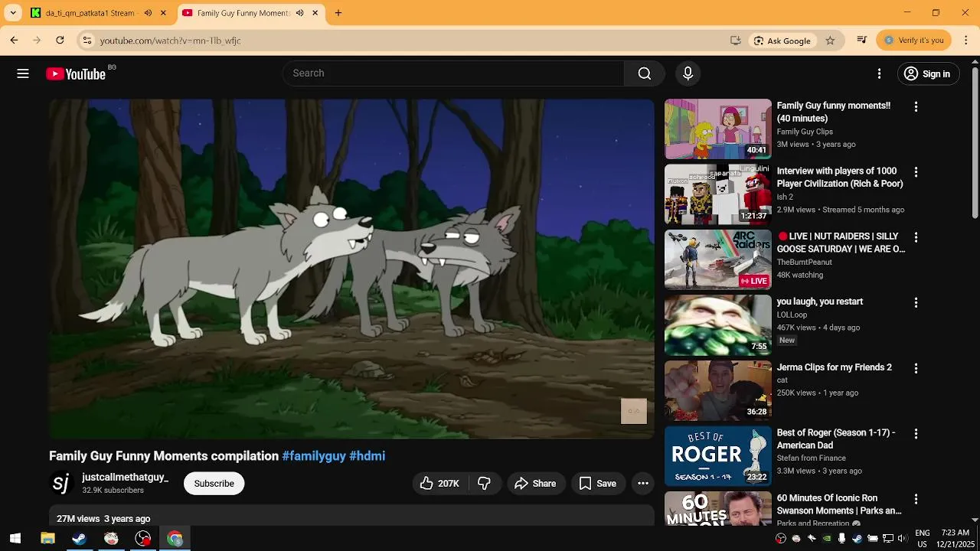
Task: Save video to a playlist
Action: [x=598, y=484]
